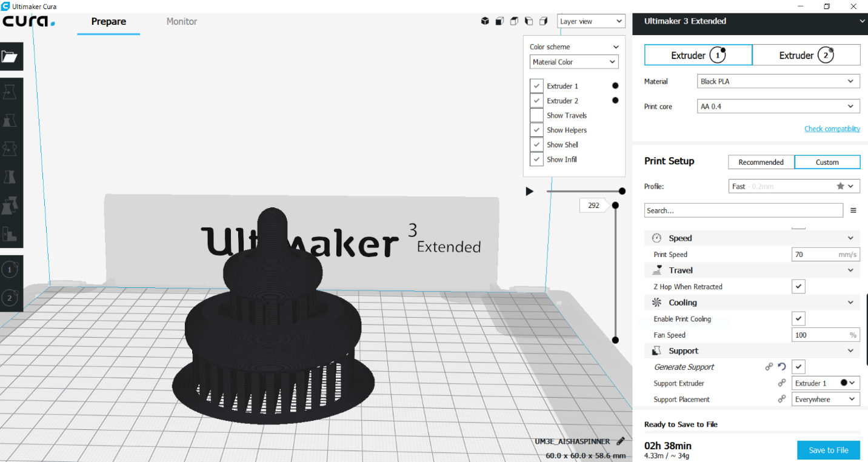Choose extruder 2 in the left toolbar

pos(10,298)
